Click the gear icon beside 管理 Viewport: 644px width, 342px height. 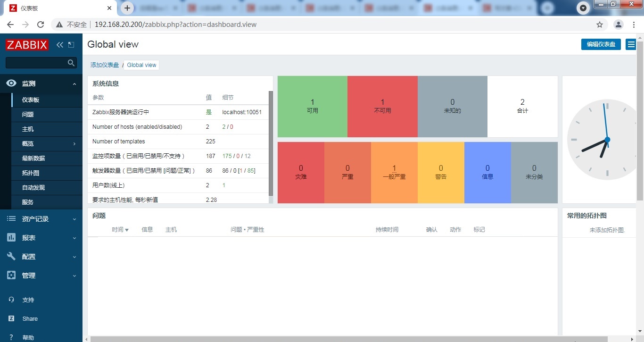(11, 275)
